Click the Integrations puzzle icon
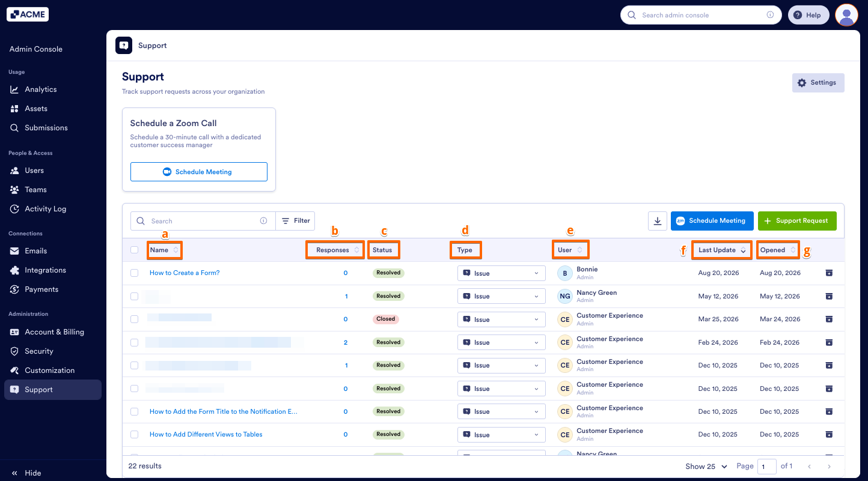 [14, 270]
